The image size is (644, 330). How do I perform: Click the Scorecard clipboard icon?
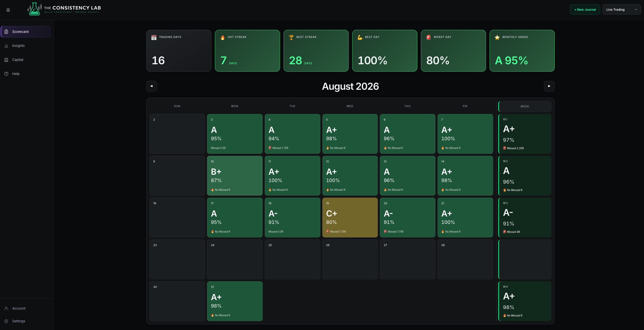6,32
